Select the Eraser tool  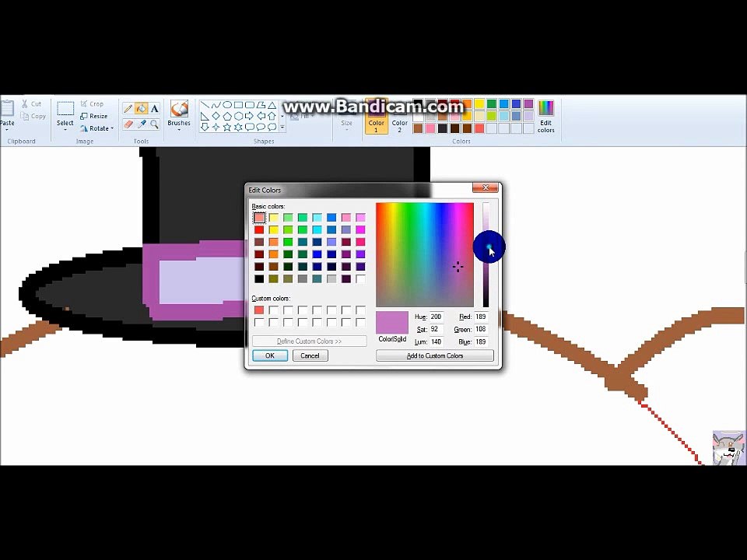coord(128,124)
